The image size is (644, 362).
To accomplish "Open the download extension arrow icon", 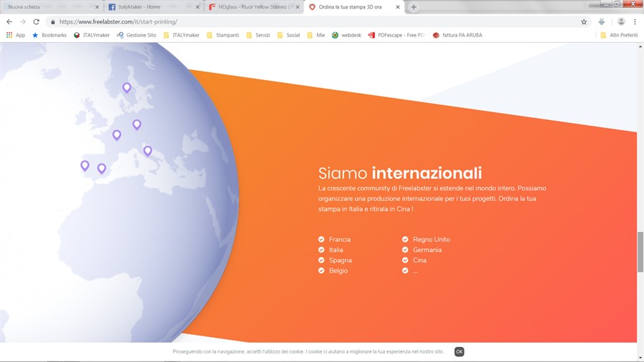I will [601, 21].
